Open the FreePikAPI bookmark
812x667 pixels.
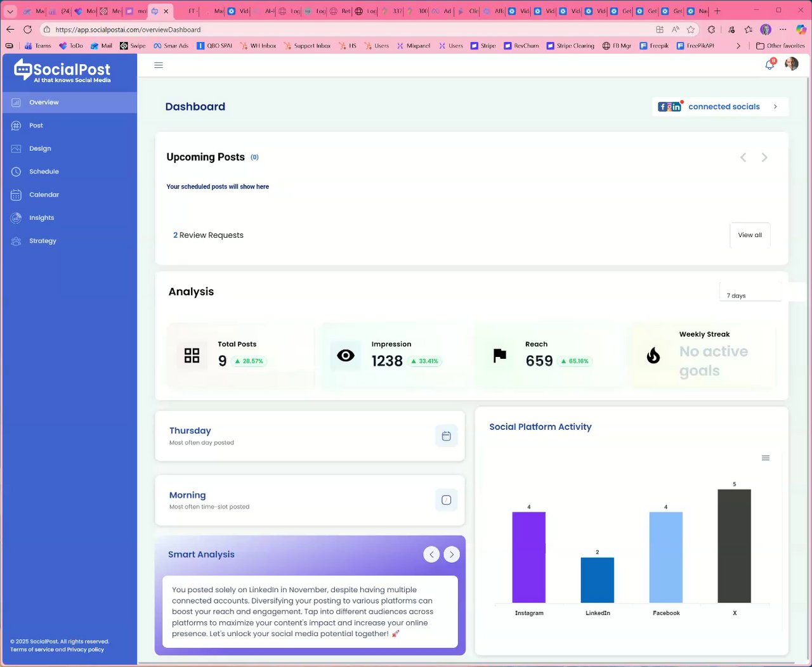click(x=695, y=46)
